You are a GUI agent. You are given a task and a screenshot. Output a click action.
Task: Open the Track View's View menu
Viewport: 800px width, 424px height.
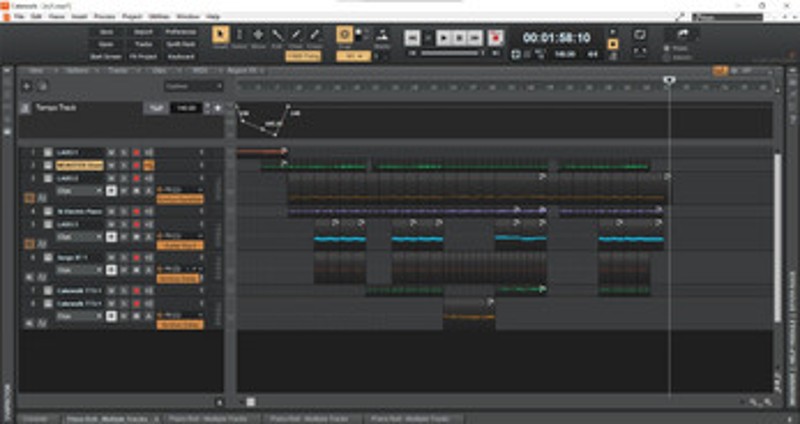[36, 70]
